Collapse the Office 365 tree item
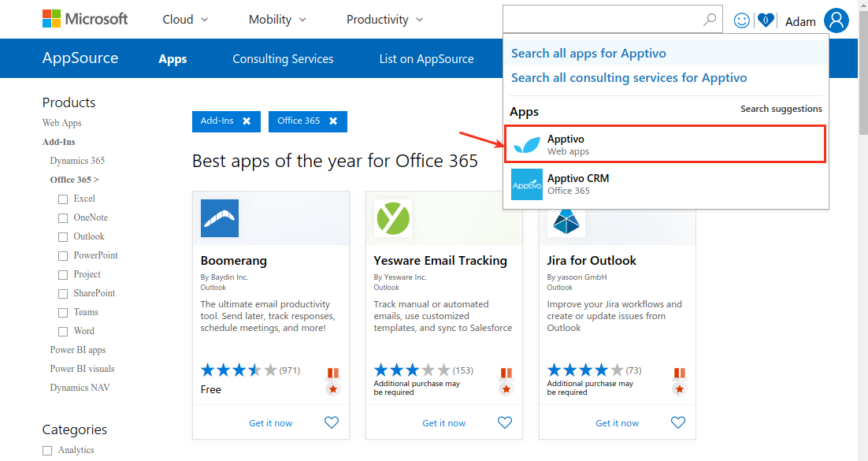Image resolution: width=868 pixels, height=461 pixels. [74, 180]
